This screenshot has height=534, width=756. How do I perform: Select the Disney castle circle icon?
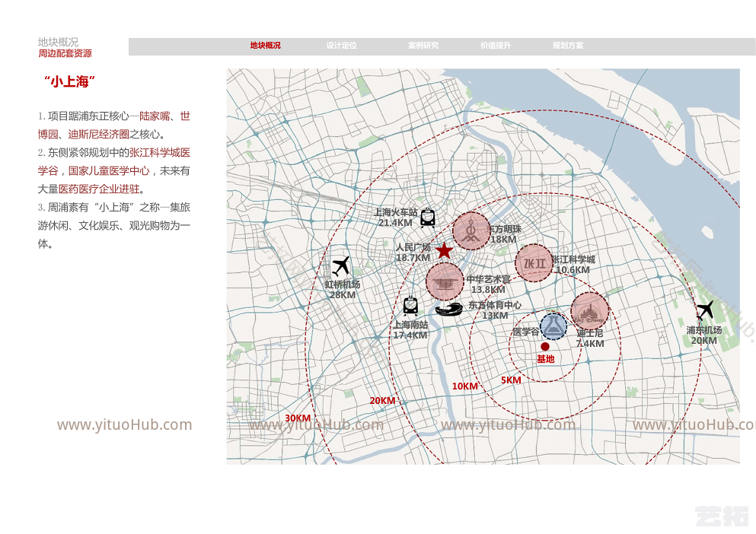click(590, 311)
